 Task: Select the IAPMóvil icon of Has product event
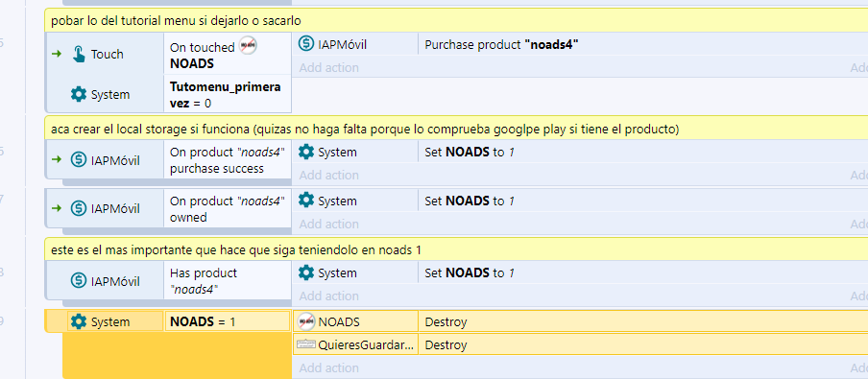79,281
